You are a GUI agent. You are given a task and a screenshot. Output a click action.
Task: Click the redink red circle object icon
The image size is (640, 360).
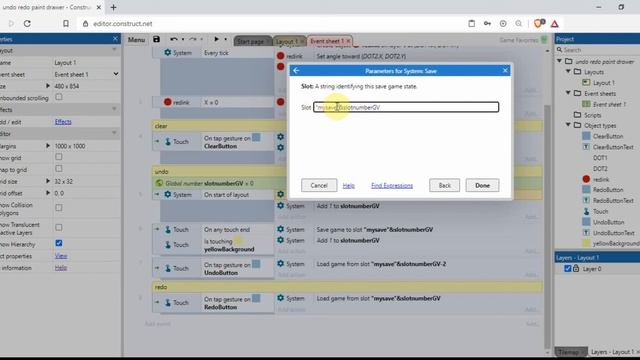pyautogui.click(x=586, y=179)
